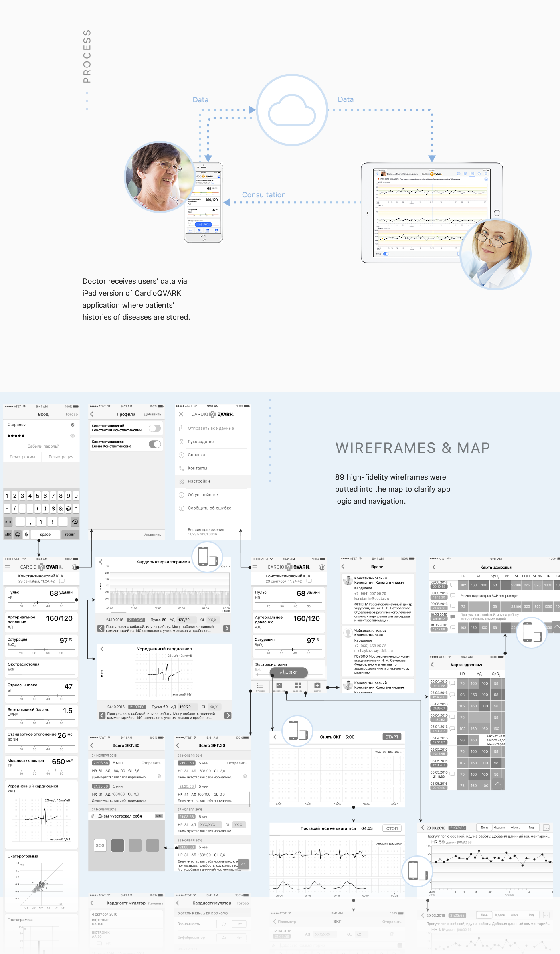Tap Регистрация on the login screen
The width and height of the screenshot is (560, 954).
pos(61,457)
